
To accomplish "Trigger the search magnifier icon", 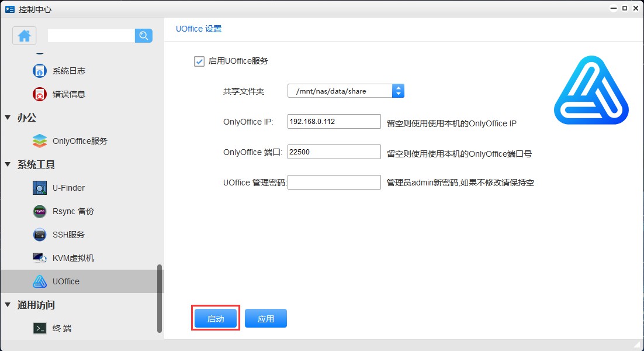I will [x=143, y=36].
